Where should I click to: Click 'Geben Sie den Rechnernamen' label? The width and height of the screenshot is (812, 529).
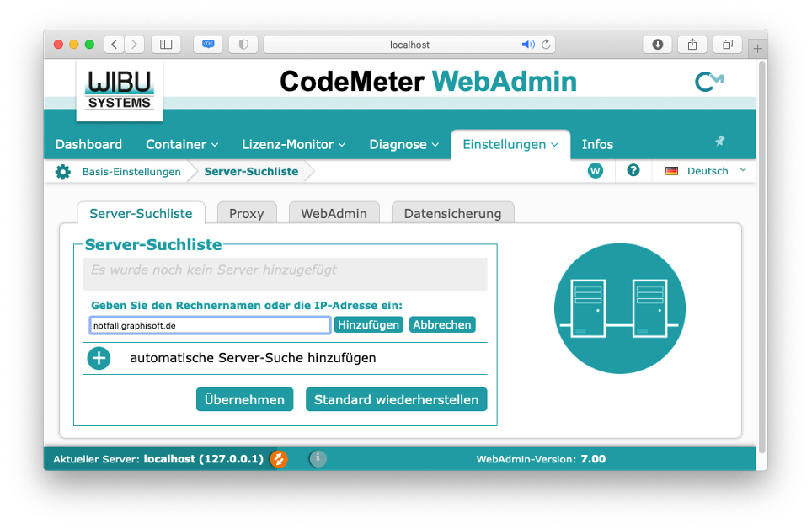[x=247, y=305]
